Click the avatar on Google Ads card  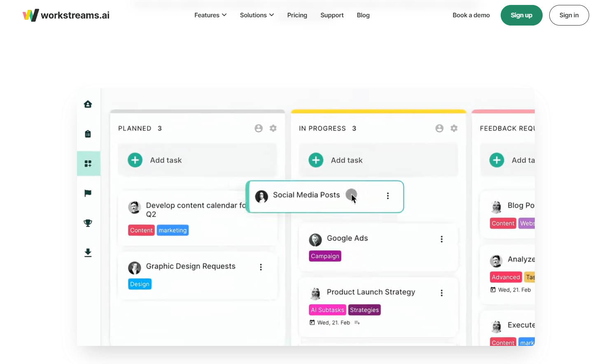(x=315, y=240)
